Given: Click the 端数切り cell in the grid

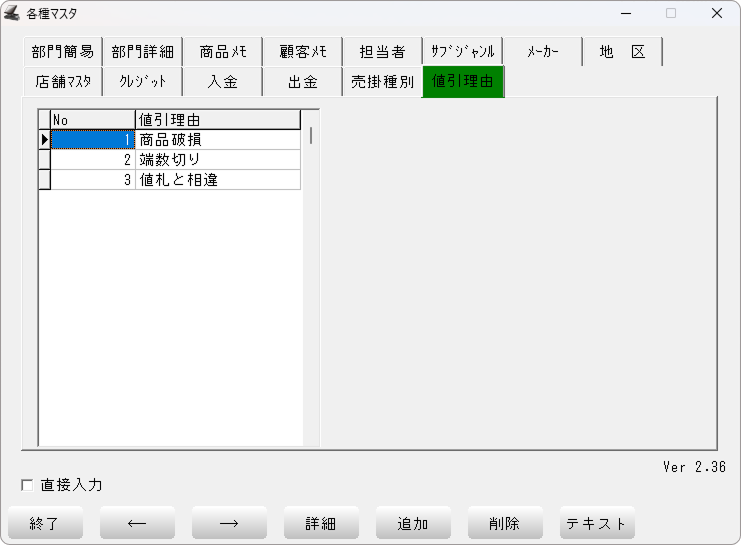Looking at the screenshot, I should point(217,160).
